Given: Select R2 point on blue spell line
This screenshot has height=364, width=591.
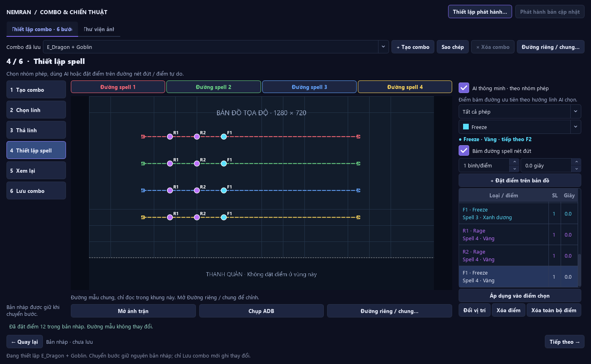Looking at the screenshot, I should click(197, 190).
